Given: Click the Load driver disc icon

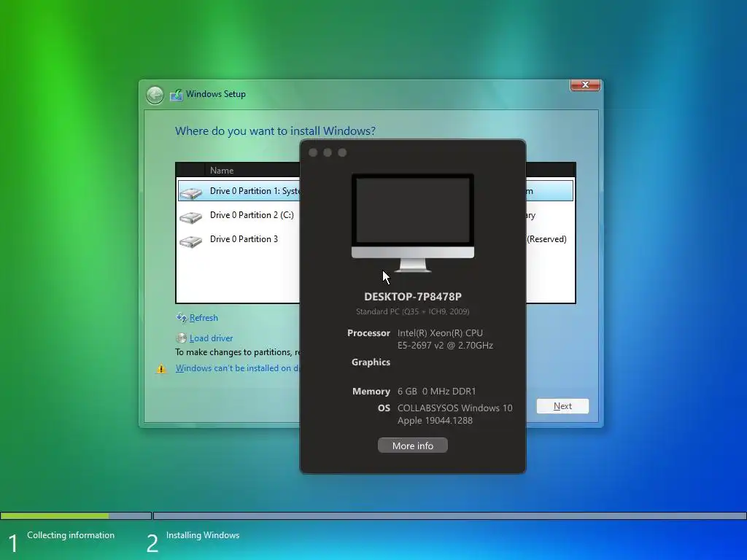Looking at the screenshot, I should click(x=181, y=338).
